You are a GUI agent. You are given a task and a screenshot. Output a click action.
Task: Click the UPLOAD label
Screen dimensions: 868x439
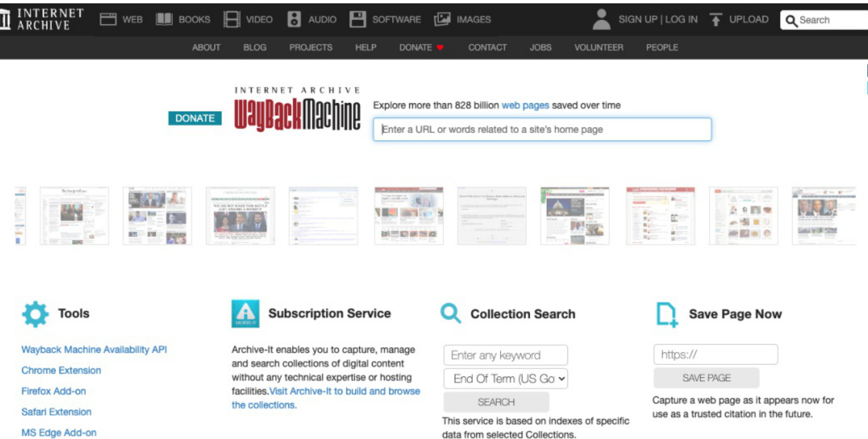pyautogui.click(x=749, y=20)
